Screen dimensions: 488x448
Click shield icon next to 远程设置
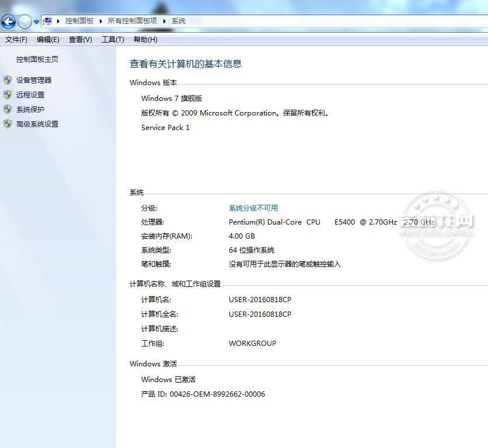8,95
